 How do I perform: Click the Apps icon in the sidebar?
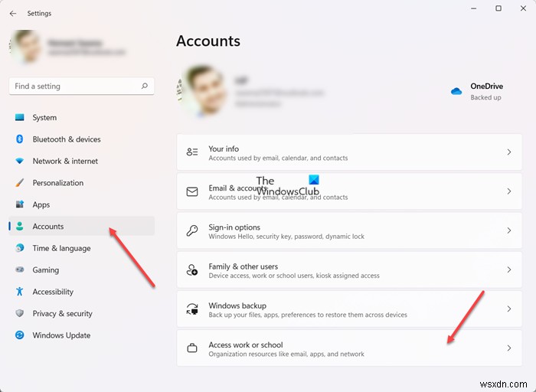tap(20, 204)
